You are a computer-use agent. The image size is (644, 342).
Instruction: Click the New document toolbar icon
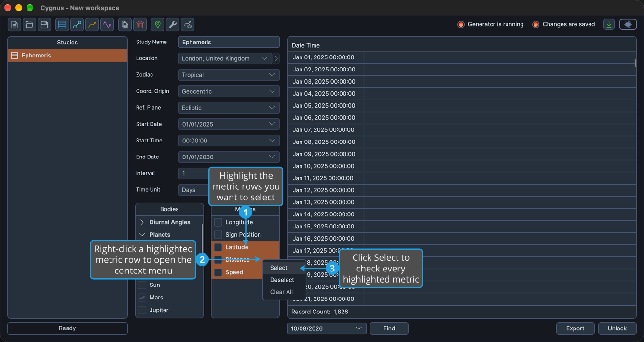coord(14,25)
